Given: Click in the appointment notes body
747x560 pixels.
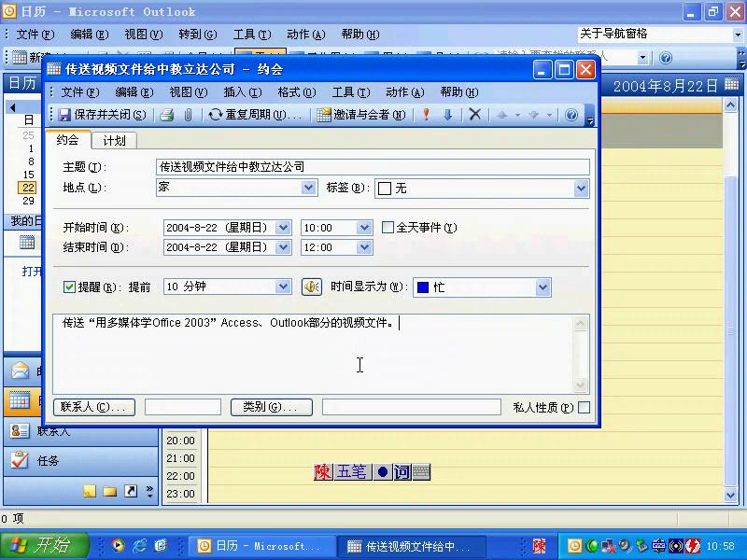Looking at the screenshot, I should point(313,354).
